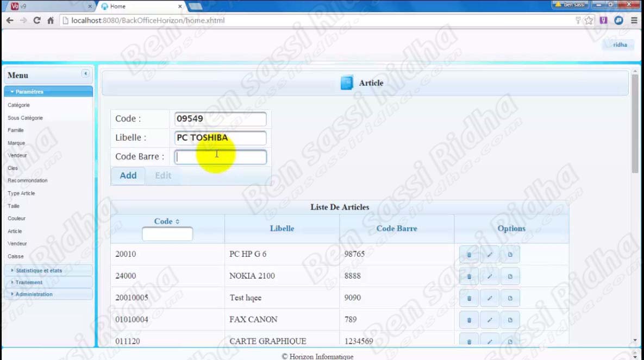Open Catégorie from the side menu
The height and width of the screenshot is (360, 644).
(19, 105)
